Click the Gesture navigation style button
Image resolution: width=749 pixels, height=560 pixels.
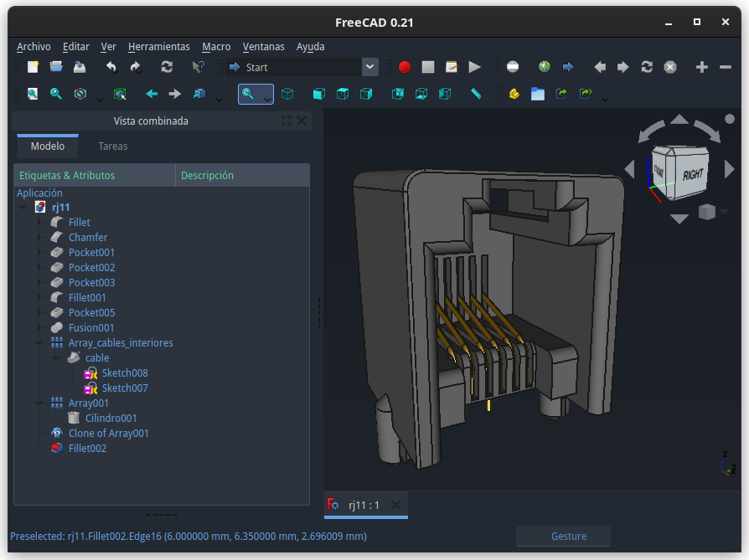(563, 536)
